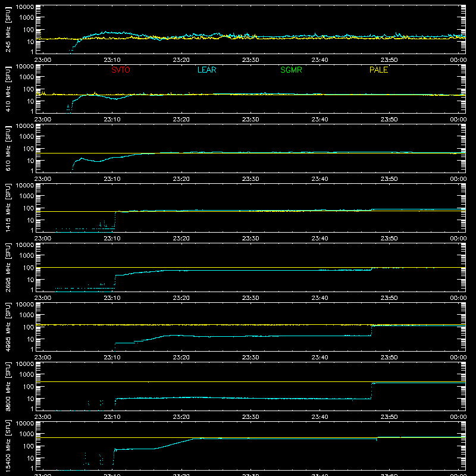Click 23:40 label under the 4995 MHz plot
The image size is (476, 476).
pos(320,358)
